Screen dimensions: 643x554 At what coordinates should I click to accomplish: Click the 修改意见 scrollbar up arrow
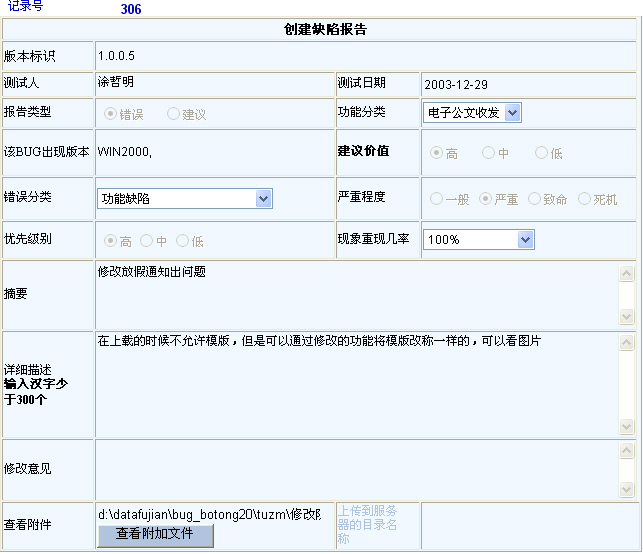coord(626,450)
